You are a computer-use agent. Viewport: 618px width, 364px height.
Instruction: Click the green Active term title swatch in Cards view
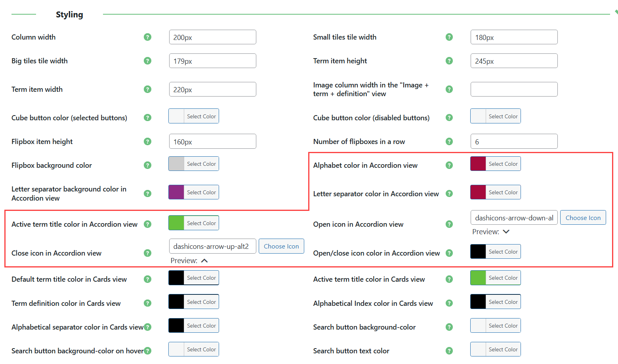[x=478, y=277]
